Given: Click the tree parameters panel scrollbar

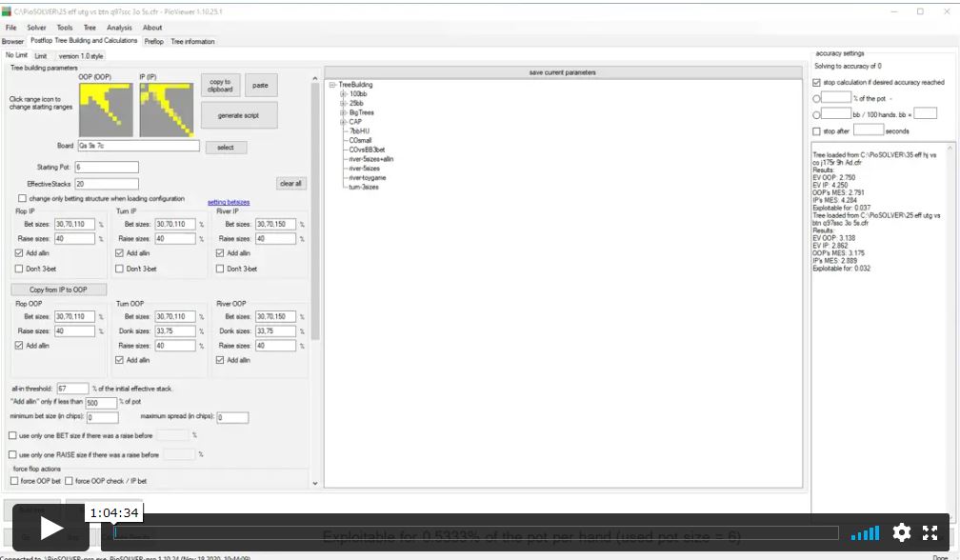Looking at the screenshot, I should click(x=315, y=211).
